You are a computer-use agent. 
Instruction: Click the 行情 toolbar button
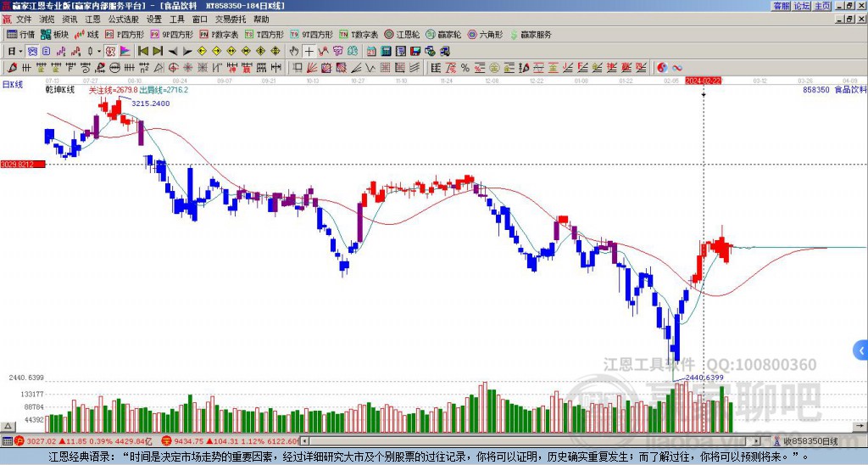tap(21, 34)
